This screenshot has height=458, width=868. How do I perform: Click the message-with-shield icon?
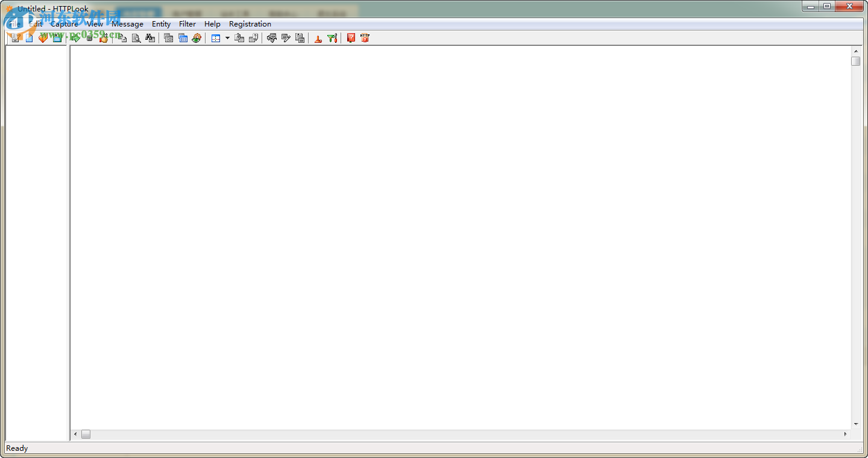[272, 38]
